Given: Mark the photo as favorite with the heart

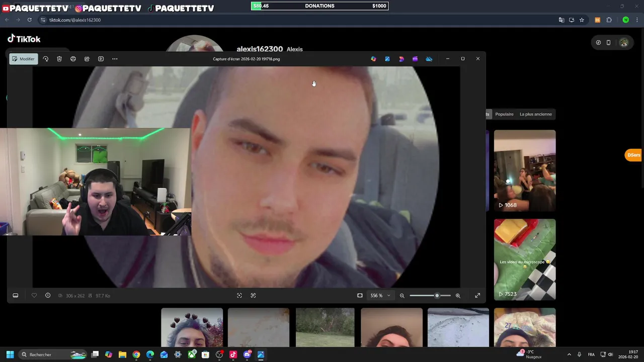Looking at the screenshot, I should [34, 296].
